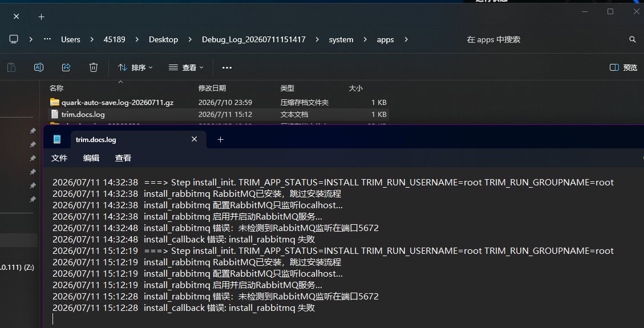Image resolution: width=644 pixels, height=328 pixels.
Task: Open the 排序 sort dropdown
Action: coord(135,68)
